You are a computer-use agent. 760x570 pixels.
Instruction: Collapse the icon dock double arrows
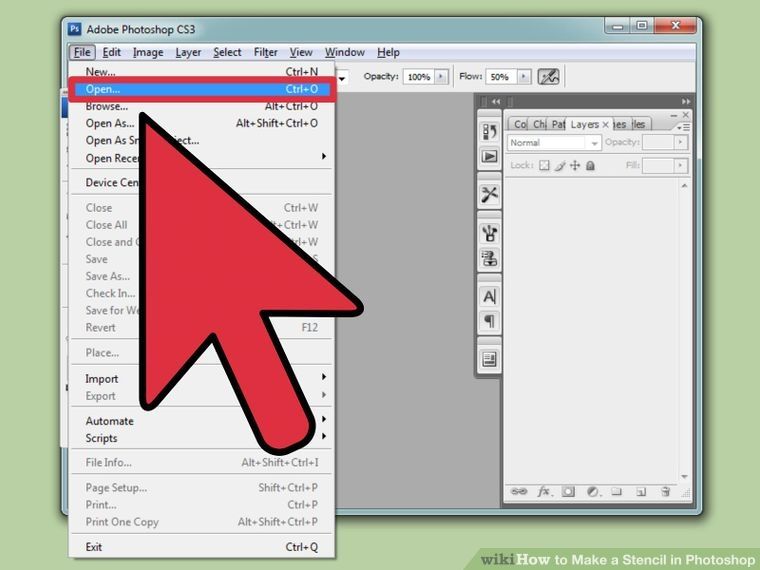(495, 101)
